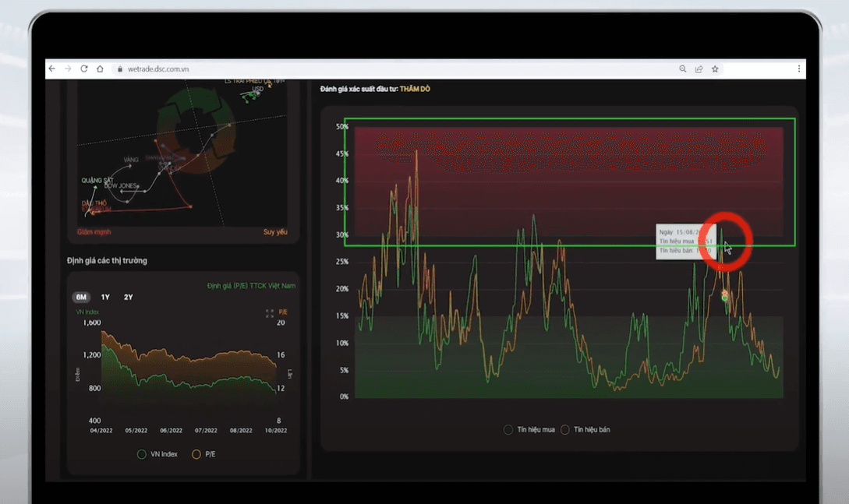Screen dimensions: 849x504
Task: Go forward in the browser
Action: click(68, 69)
